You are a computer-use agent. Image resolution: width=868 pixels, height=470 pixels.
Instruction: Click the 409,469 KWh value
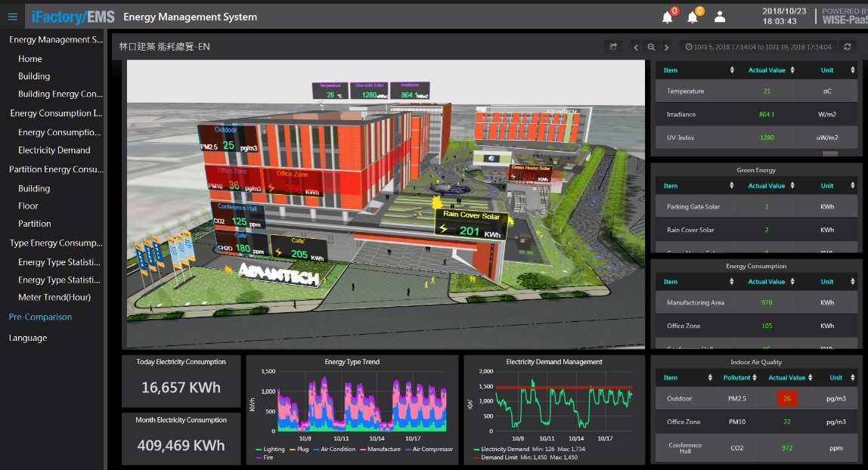point(181,446)
